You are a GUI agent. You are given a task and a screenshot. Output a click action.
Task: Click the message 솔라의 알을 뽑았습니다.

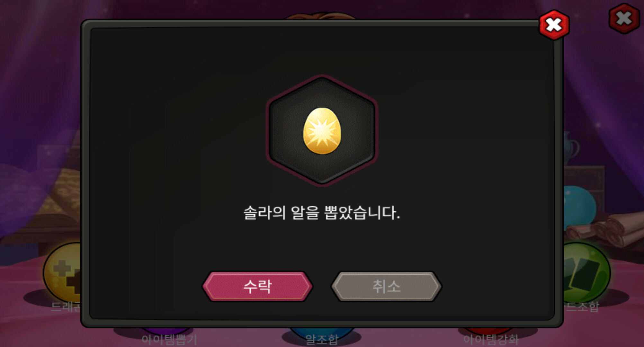tap(322, 213)
